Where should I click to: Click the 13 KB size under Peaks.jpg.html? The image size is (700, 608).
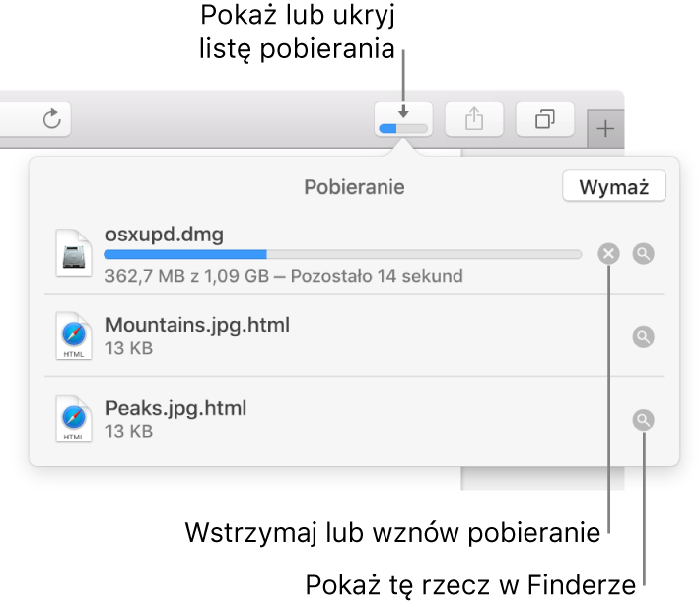[129, 431]
